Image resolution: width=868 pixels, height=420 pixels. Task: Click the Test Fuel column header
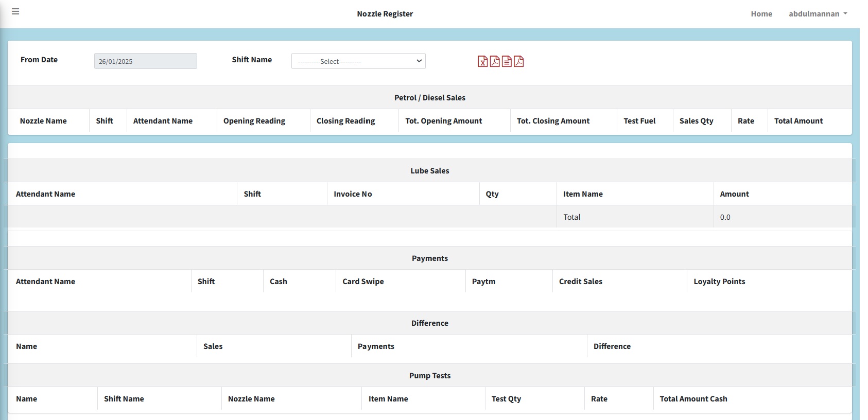click(639, 121)
